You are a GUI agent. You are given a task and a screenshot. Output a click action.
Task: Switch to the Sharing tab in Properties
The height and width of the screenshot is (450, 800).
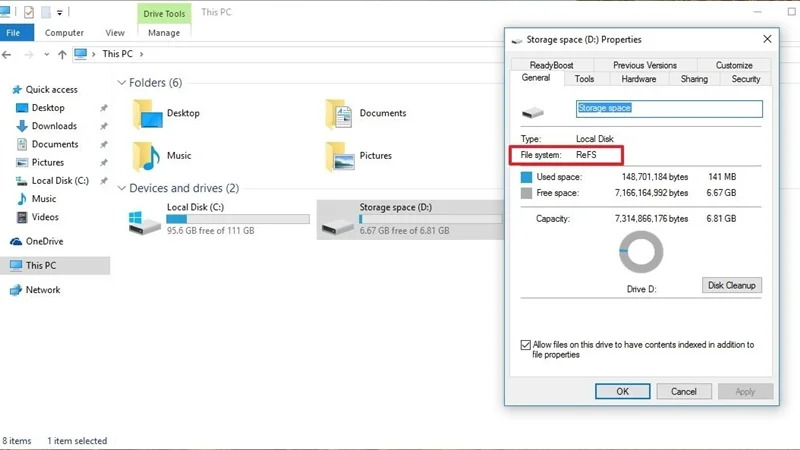(x=694, y=79)
